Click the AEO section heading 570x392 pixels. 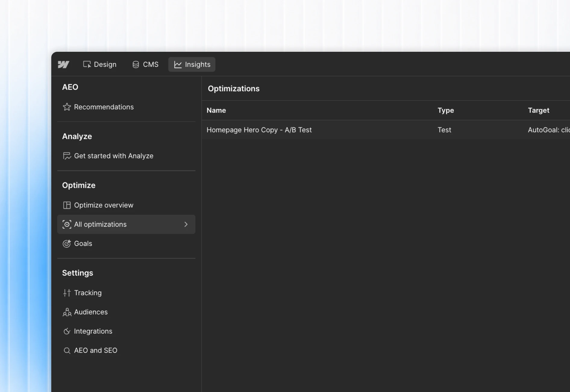70,87
